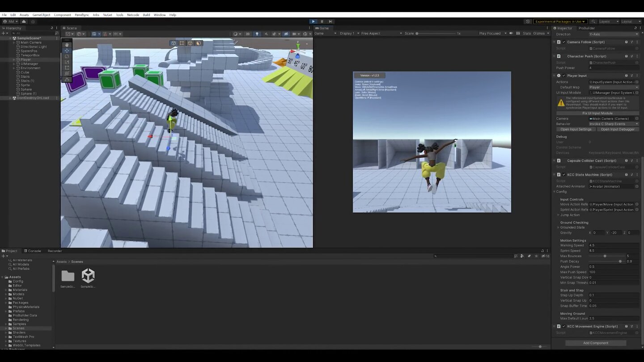644x362 pixels.
Task: Click the Add Component button
Action: 595,343
